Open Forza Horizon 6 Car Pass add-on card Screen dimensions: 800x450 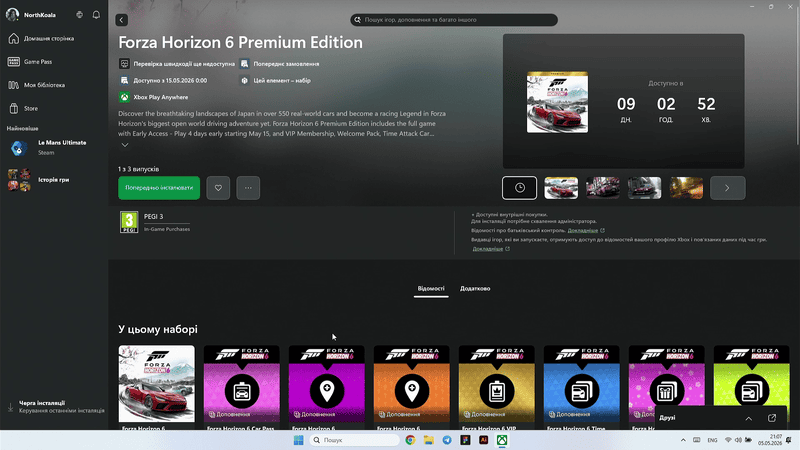[242, 387]
